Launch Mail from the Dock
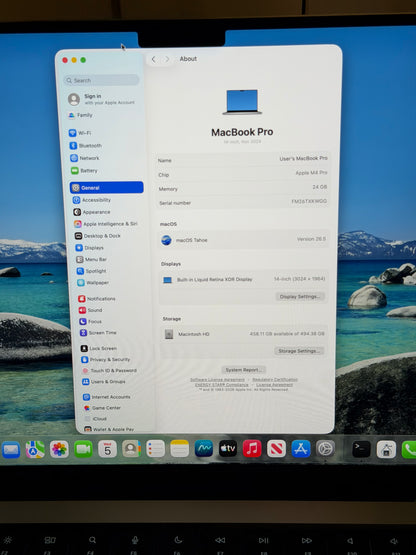 11,450
